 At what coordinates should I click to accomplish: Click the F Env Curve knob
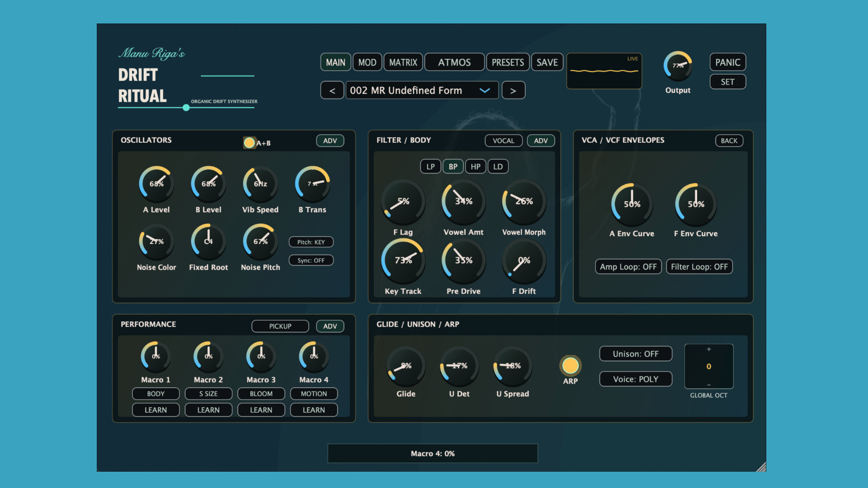pos(696,204)
